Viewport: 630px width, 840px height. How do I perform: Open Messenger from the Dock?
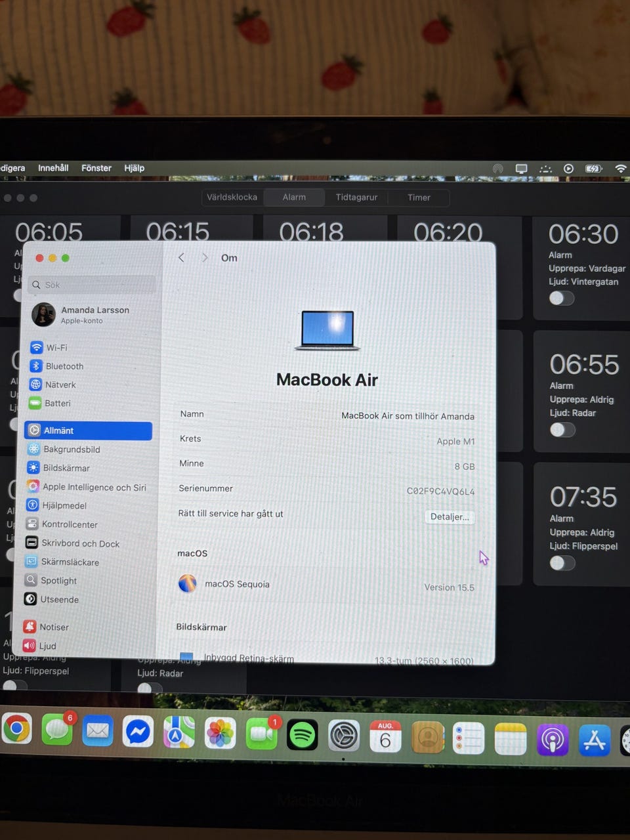click(x=138, y=732)
